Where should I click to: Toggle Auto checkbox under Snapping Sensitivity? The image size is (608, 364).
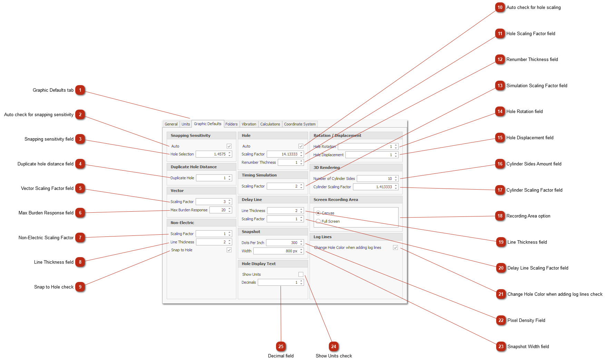[229, 146]
